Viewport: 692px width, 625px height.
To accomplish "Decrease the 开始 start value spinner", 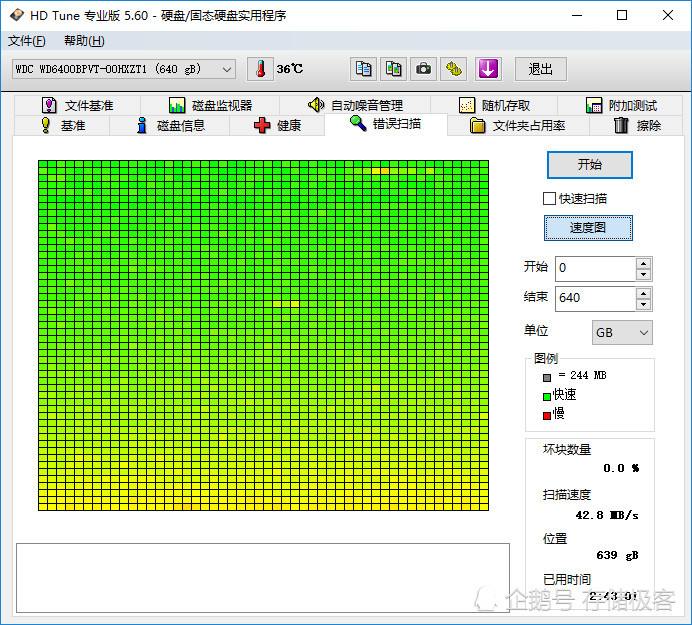I will (643, 275).
